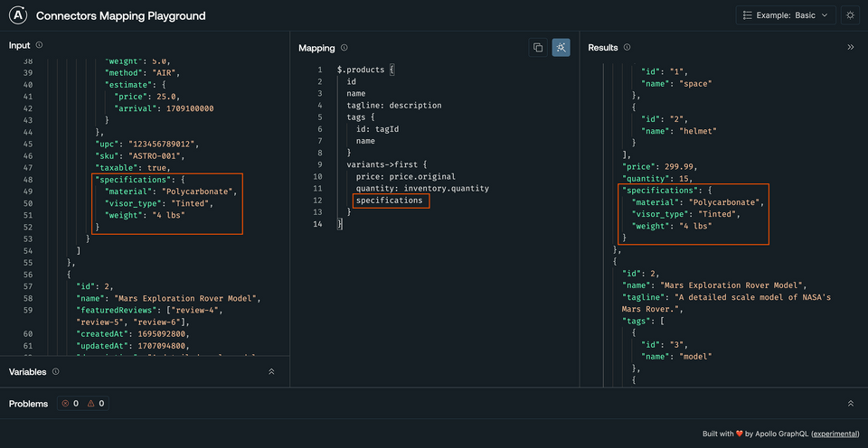Click the Variables panel heading
The height and width of the screenshot is (448, 868).
(x=28, y=371)
